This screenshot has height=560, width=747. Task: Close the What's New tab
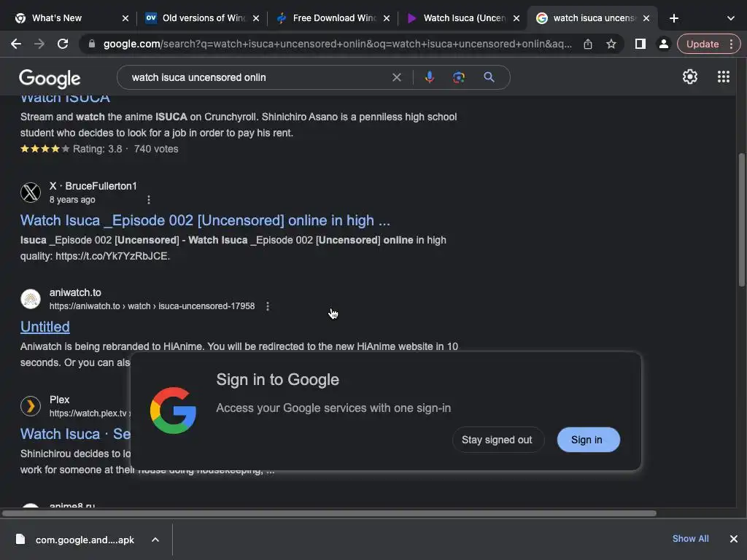pos(125,18)
